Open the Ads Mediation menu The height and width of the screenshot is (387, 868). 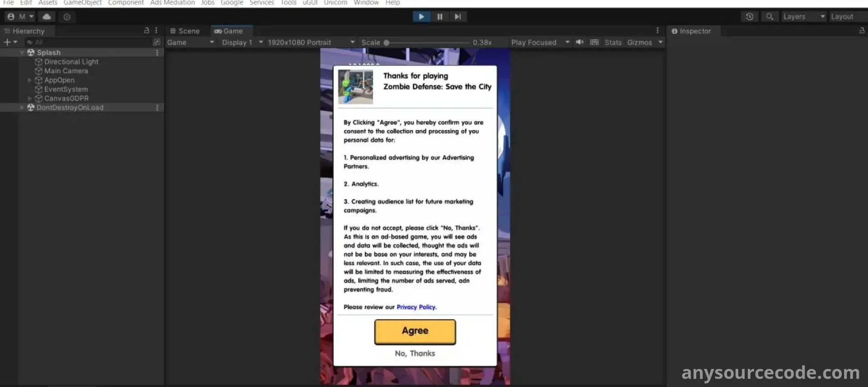[x=172, y=3]
